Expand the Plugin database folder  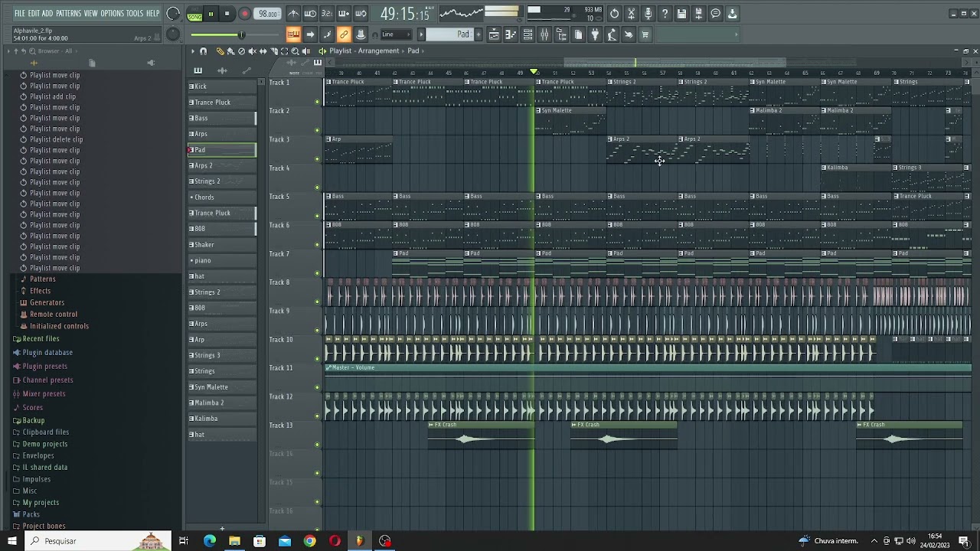(47, 353)
